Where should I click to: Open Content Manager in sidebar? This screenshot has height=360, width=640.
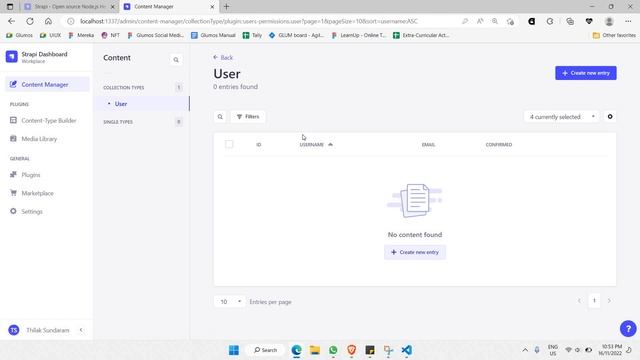(47, 84)
